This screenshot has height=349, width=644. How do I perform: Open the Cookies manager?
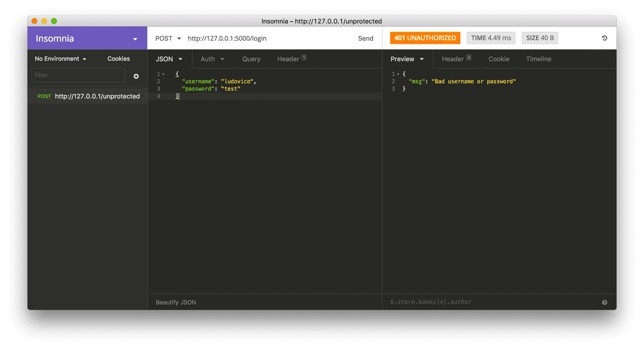pos(119,58)
